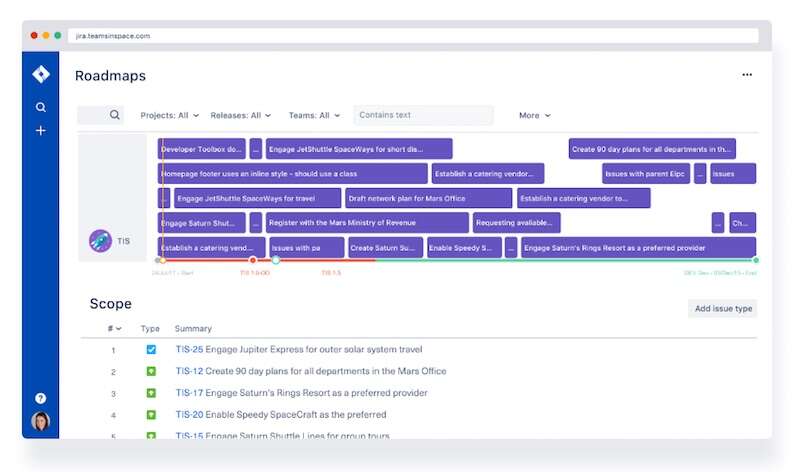The height and width of the screenshot is (472, 800).
Task: Click the blue task icon for TIS-25
Action: [151, 350]
